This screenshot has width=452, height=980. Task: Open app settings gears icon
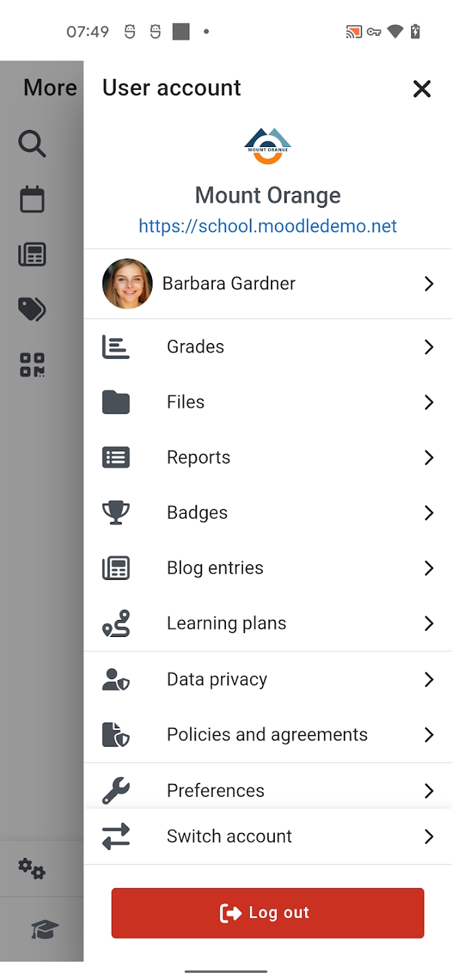32,869
